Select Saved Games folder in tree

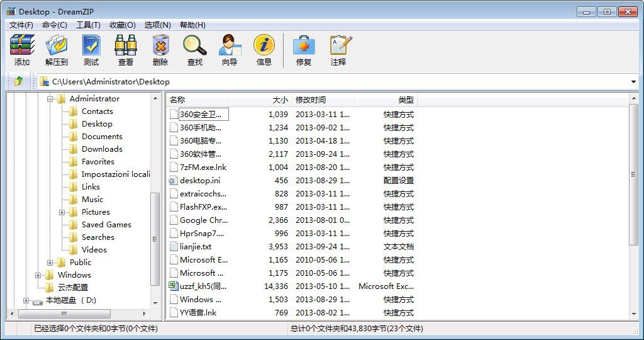tap(106, 225)
